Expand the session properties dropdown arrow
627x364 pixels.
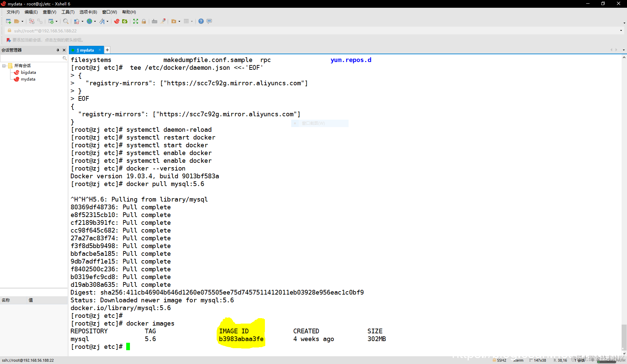click(x=56, y=21)
